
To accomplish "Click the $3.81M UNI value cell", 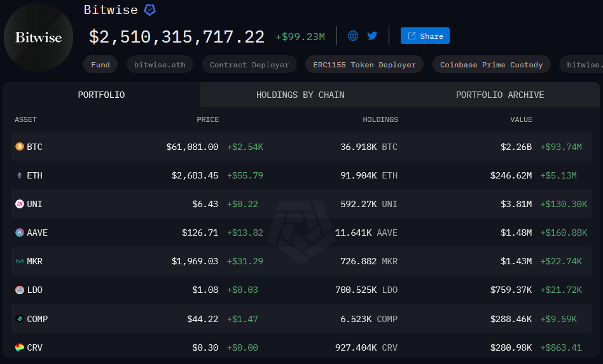I will [x=516, y=204].
